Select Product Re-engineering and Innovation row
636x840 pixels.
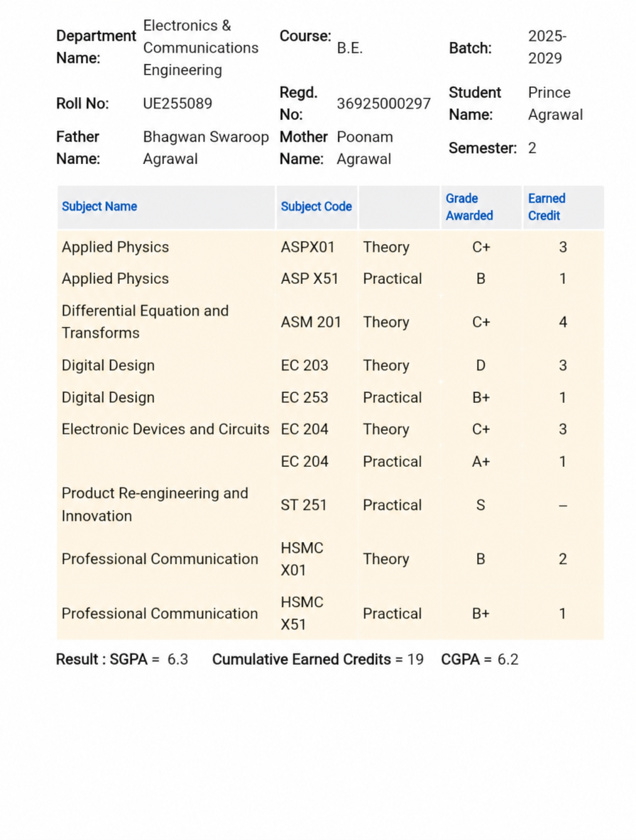[330, 504]
